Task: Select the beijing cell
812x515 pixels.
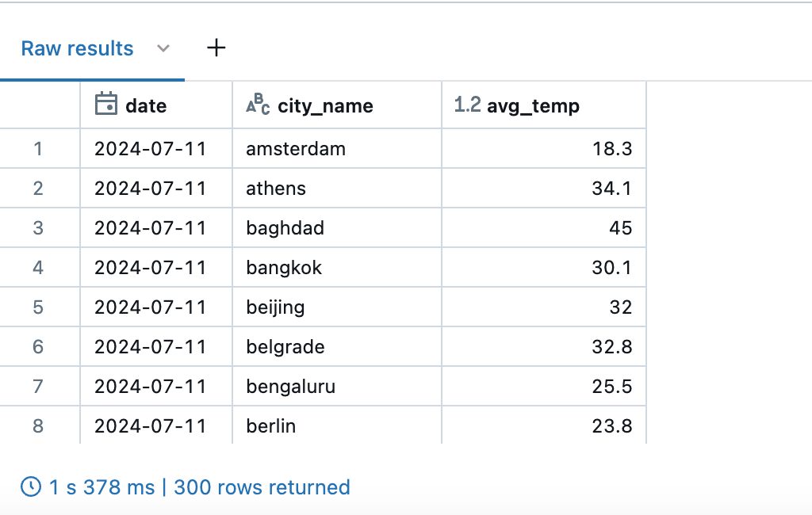Action: tap(337, 307)
